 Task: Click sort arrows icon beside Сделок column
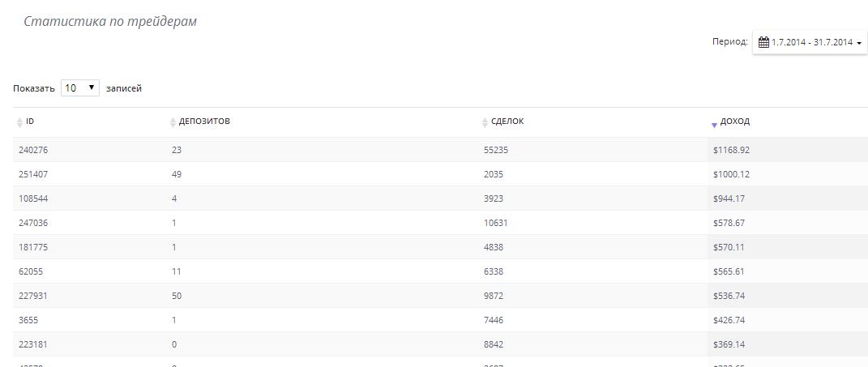[485, 122]
